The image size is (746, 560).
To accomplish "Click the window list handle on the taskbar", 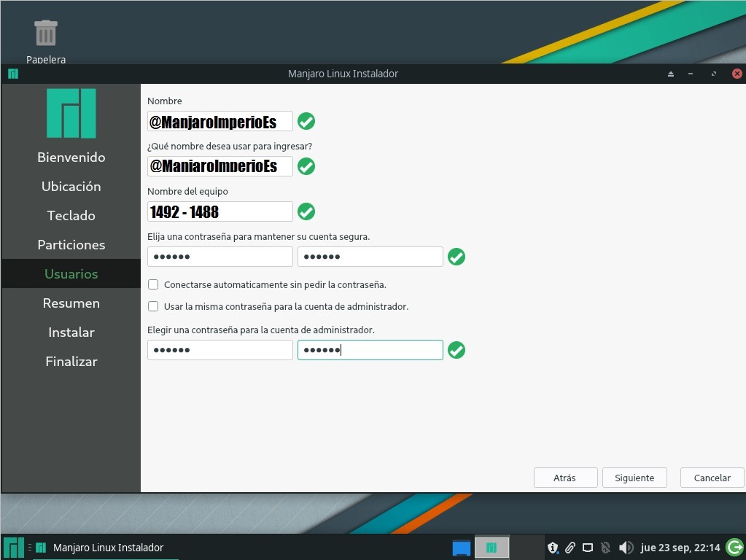I will pyautogui.click(x=29, y=548).
